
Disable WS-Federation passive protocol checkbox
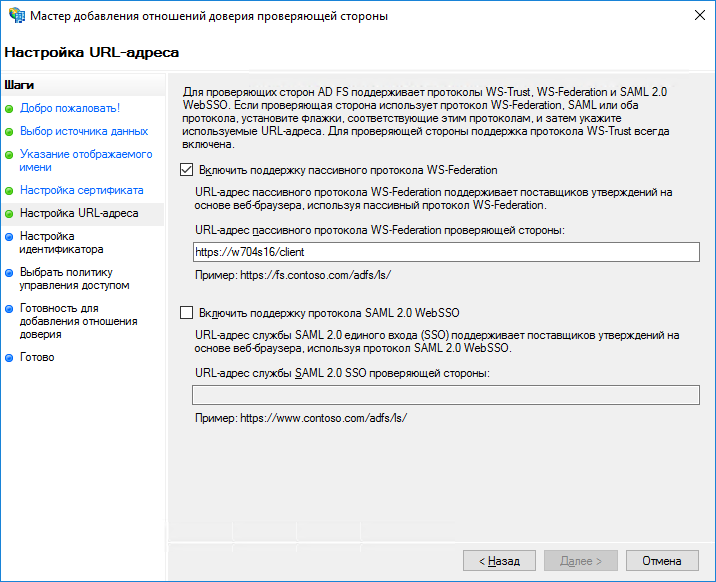(x=186, y=170)
